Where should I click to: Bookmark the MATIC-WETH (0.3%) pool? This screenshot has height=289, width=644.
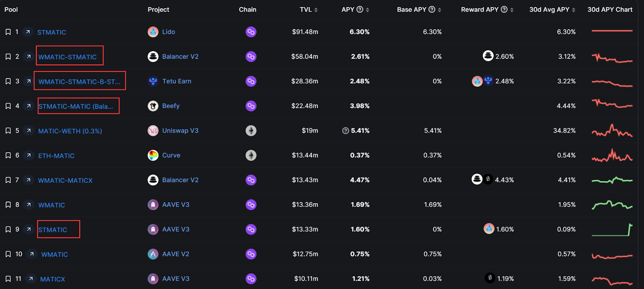tap(8, 131)
